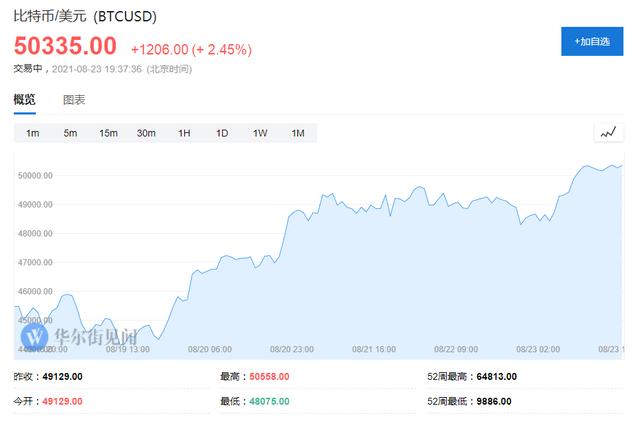Choose the 15m interval
Image resolution: width=640 pixels, height=435 pixels.
[108, 133]
